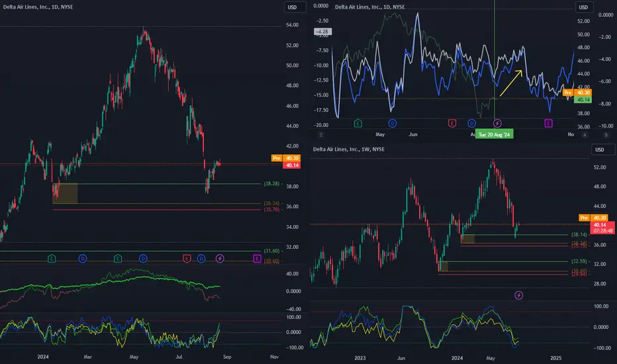Click the Jun label on top-right chart time axis

click(413, 134)
